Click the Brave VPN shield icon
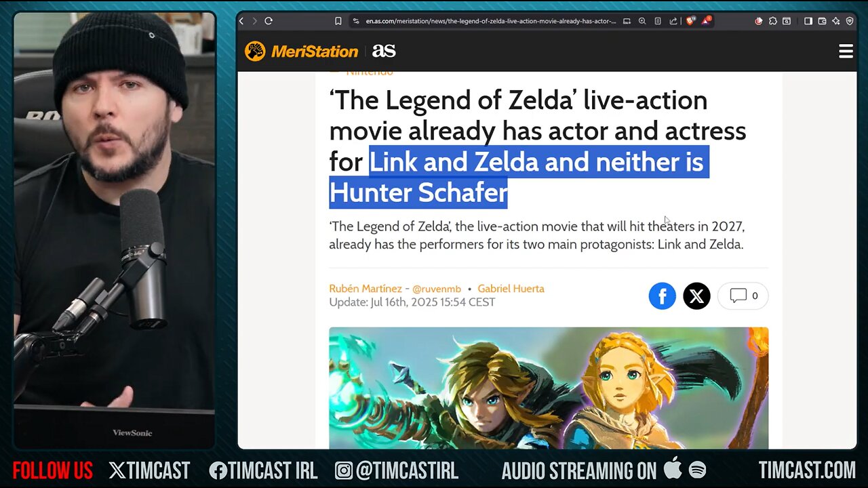This screenshot has height=488, width=868. pyautogui.click(x=849, y=21)
